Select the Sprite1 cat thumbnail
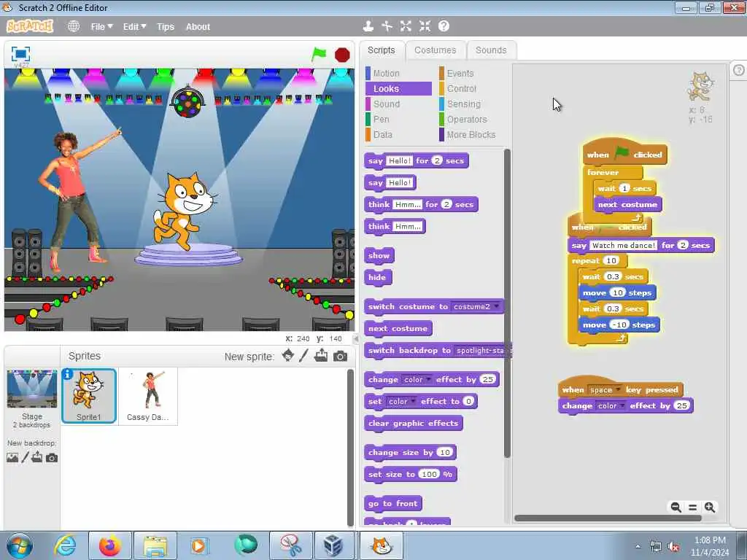 click(x=88, y=396)
